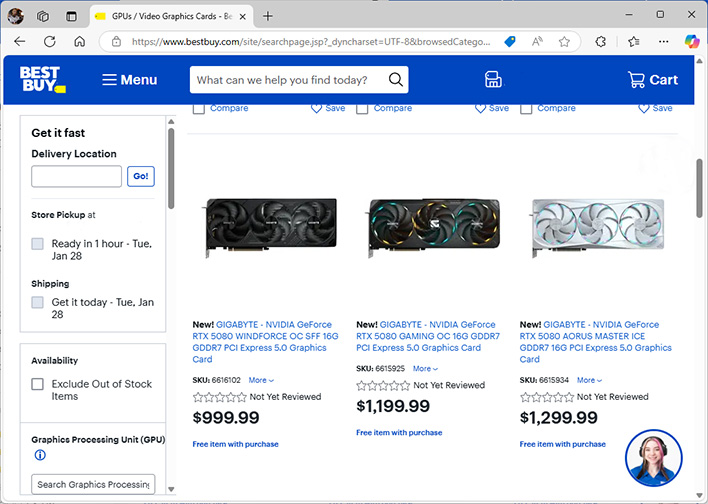Viewport: 708px width, 504px height.
Task: Check Ready in 1 hour store pickup
Action: click(x=37, y=244)
